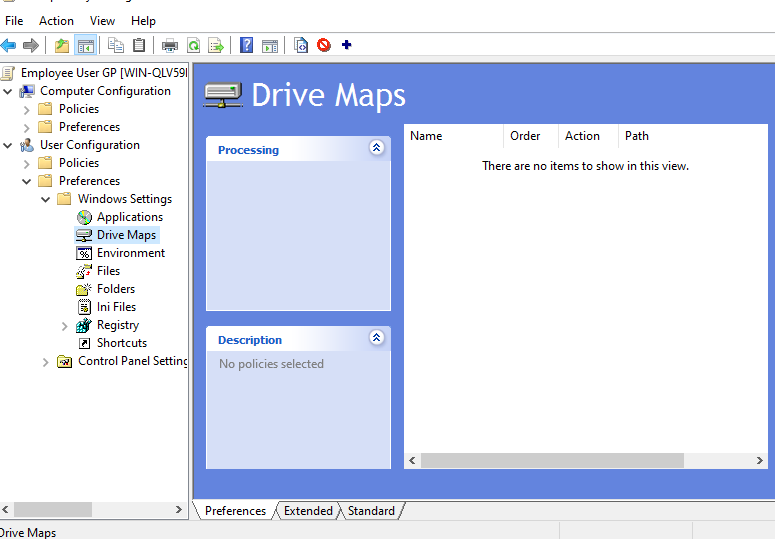This screenshot has height=539, width=775.
Task: Click the Back arrow in the toolbar
Action: pos(9,45)
